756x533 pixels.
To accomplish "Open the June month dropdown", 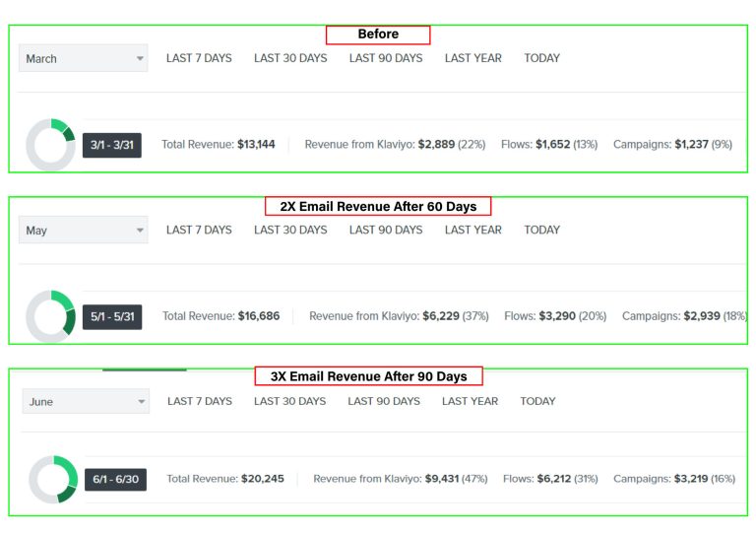I will (85, 402).
